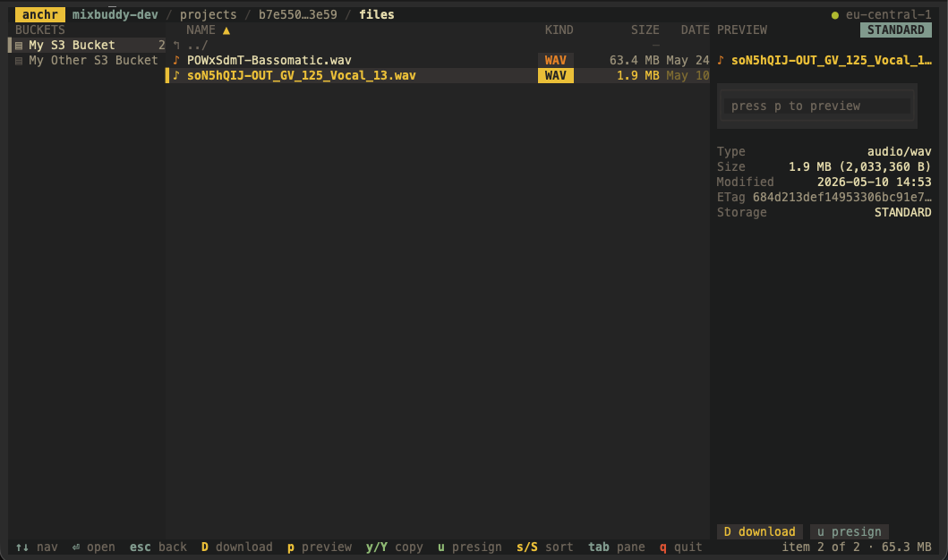This screenshot has height=560, width=948.
Task: Go to the projects breadcrumb segment
Action: click(208, 14)
